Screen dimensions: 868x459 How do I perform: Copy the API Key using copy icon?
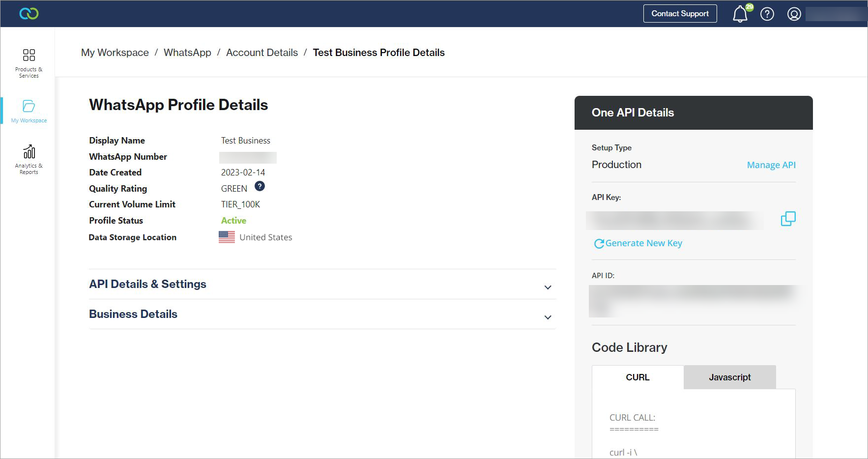pyautogui.click(x=788, y=219)
